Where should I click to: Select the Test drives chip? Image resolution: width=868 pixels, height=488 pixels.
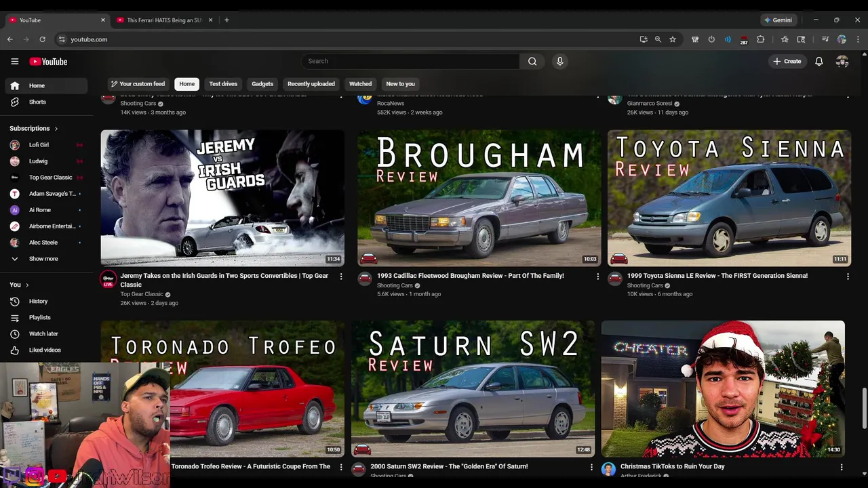[223, 84]
